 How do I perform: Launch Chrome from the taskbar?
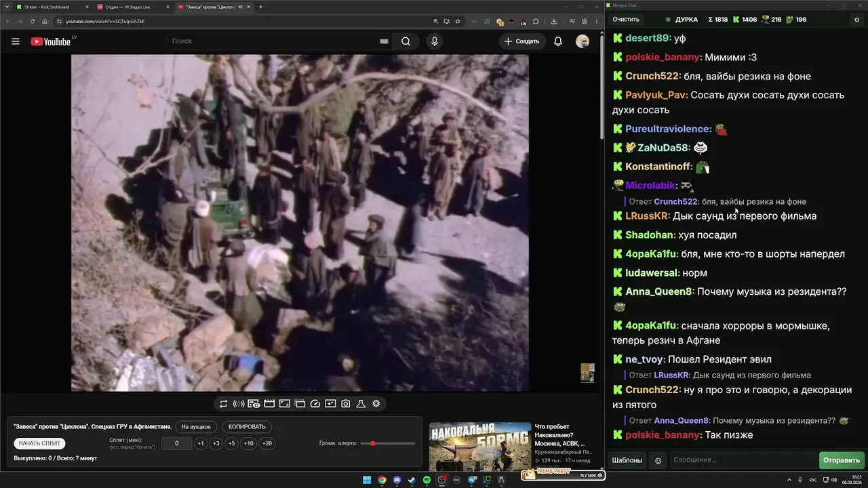(382, 480)
